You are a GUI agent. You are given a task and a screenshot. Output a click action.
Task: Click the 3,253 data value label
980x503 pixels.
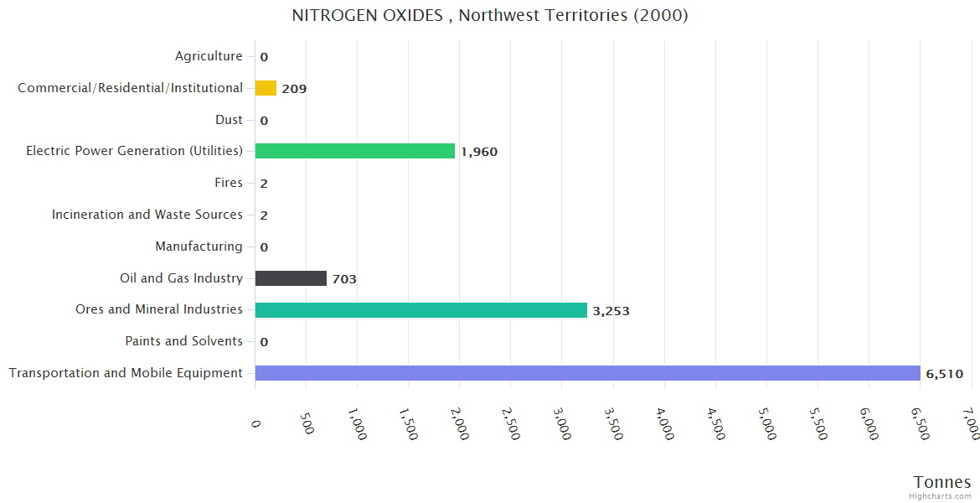pyautogui.click(x=611, y=311)
